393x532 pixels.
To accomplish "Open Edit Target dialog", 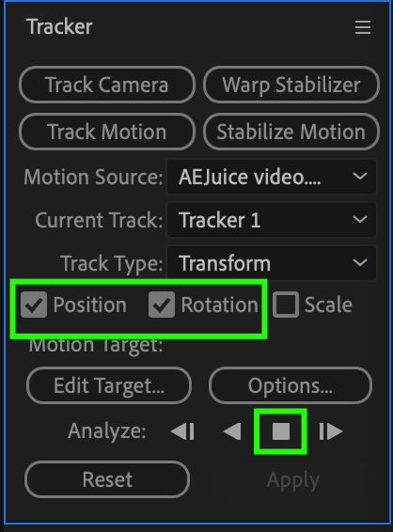I will point(109,385).
